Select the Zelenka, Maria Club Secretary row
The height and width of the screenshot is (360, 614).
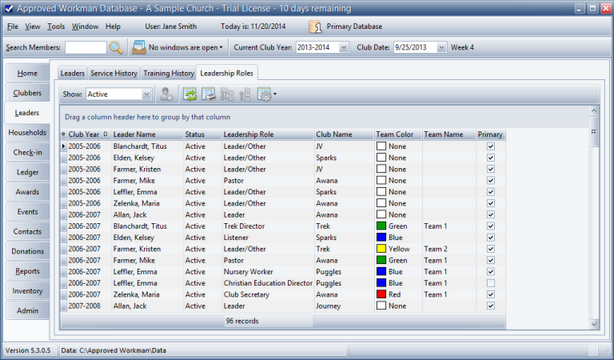[x=283, y=294]
